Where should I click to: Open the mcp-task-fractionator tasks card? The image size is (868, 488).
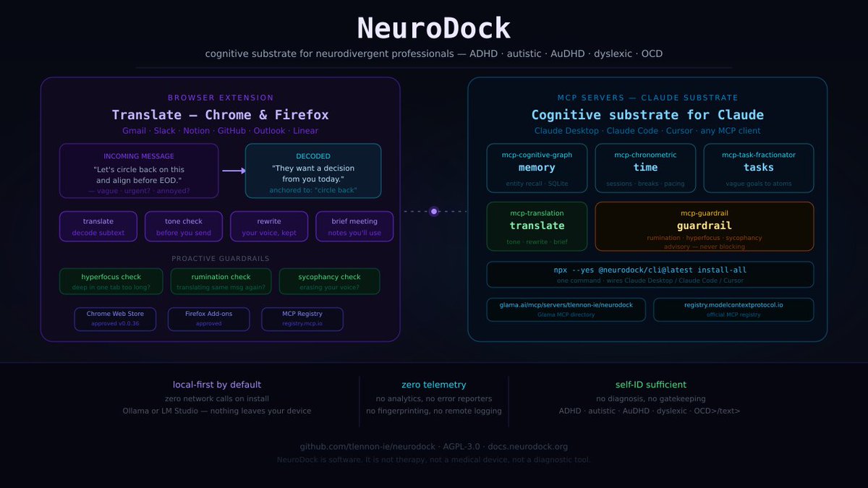coord(759,168)
